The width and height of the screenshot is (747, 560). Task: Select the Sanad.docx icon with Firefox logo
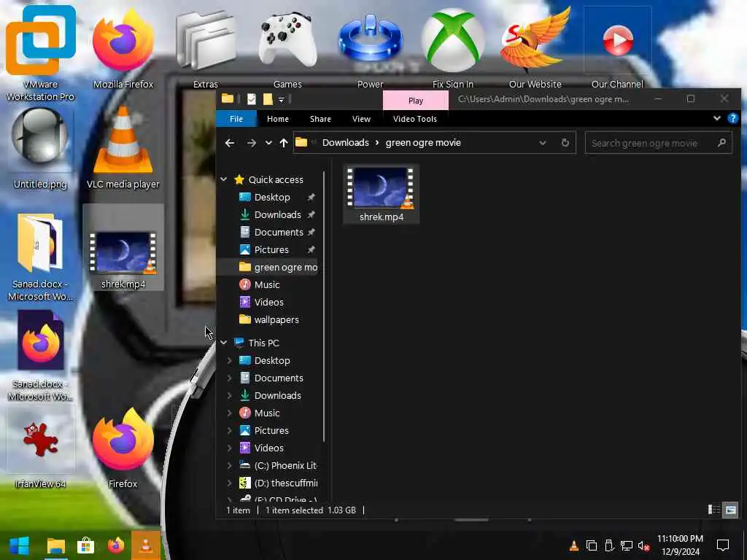pyautogui.click(x=41, y=356)
